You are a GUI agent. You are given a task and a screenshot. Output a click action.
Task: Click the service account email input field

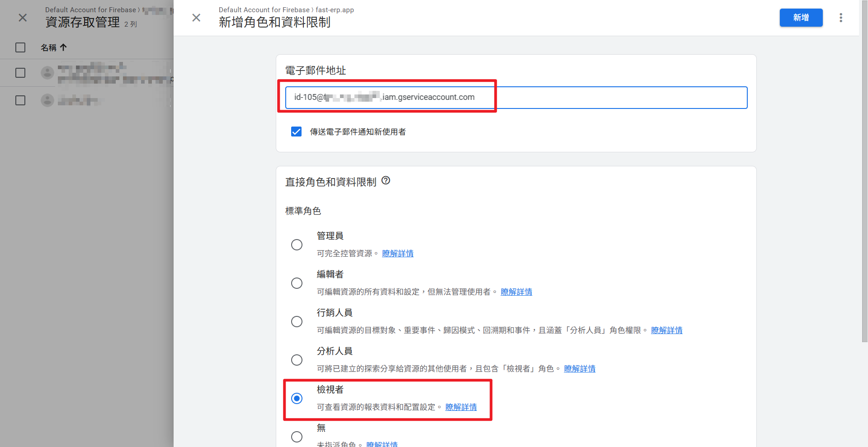497,97
